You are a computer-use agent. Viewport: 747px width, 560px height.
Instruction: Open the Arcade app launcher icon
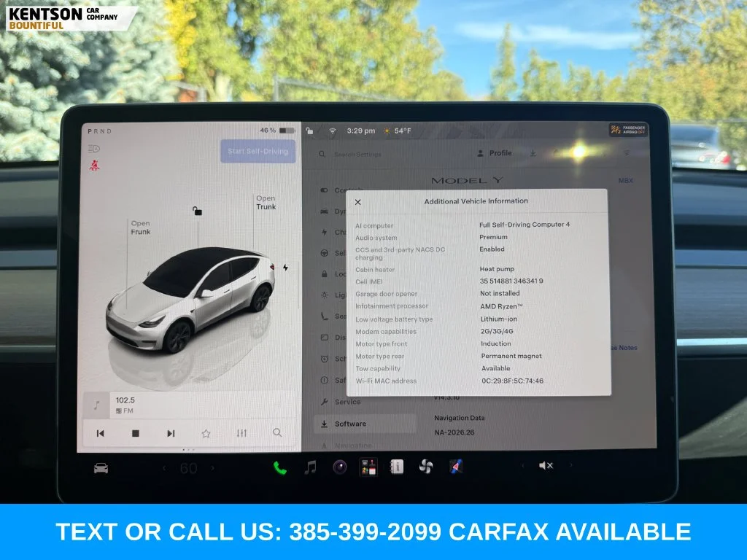pyautogui.click(x=368, y=467)
